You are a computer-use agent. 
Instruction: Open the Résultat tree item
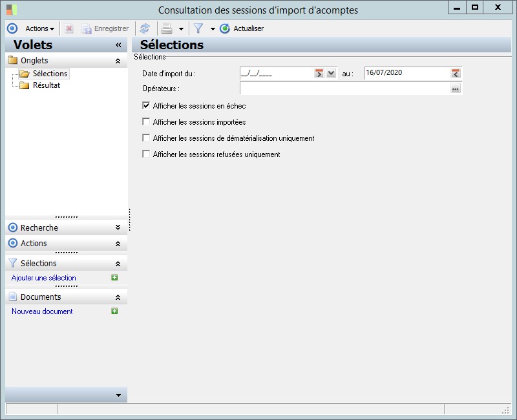tap(47, 85)
